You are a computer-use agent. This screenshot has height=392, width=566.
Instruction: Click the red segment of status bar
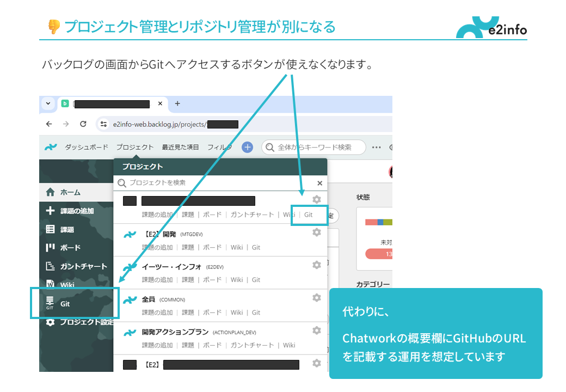[x=371, y=222]
